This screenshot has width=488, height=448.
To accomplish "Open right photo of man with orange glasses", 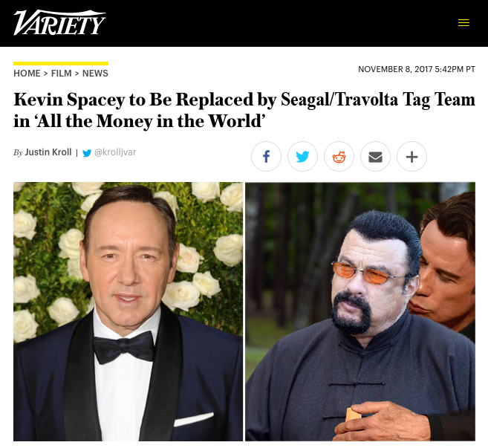I will (x=360, y=311).
